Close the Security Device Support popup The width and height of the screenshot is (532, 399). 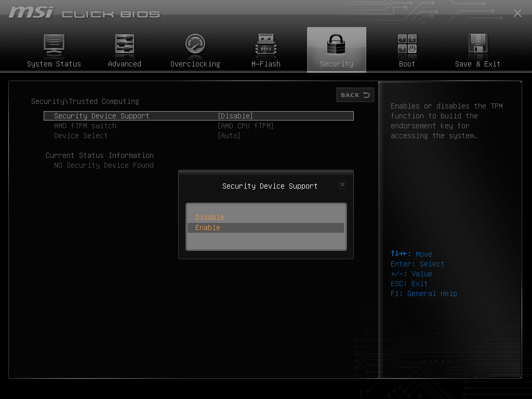click(342, 184)
